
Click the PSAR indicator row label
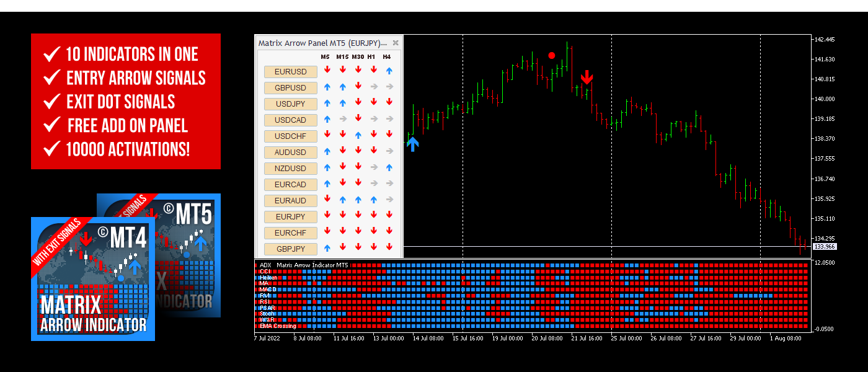tap(267, 308)
